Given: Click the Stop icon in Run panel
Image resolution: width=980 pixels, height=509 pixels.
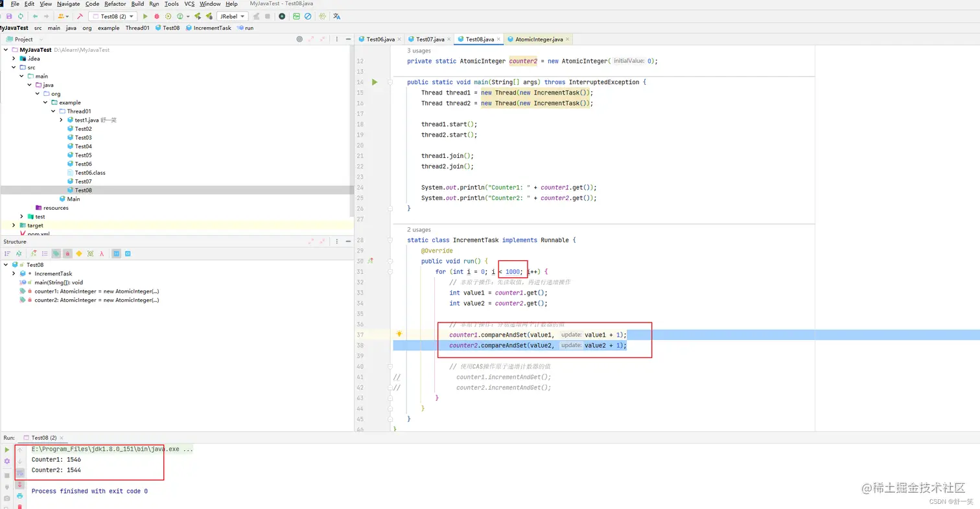Looking at the screenshot, I should [7, 475].
